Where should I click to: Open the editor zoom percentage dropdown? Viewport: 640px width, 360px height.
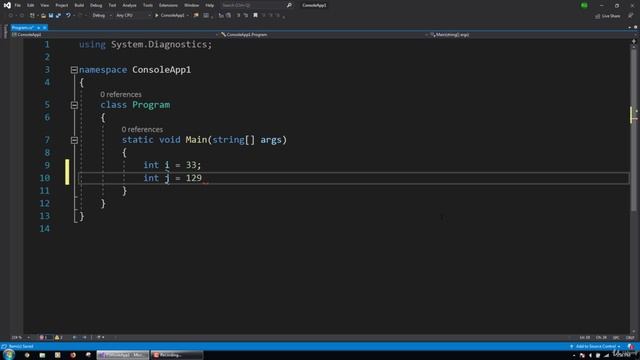click(20, 338)
